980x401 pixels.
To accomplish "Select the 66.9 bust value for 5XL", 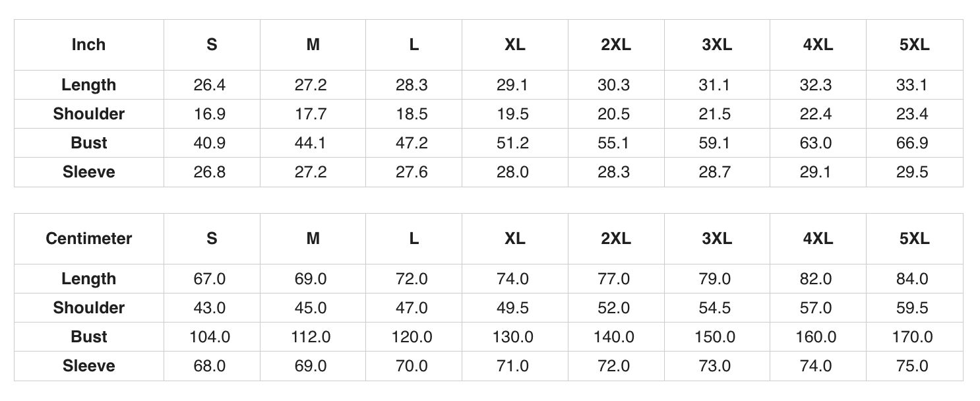I will (913, 143).
